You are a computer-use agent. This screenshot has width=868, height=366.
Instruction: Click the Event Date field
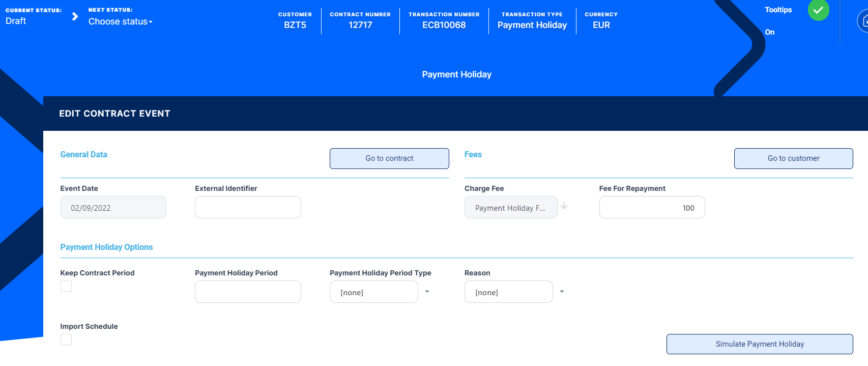[x=113, y=207]
